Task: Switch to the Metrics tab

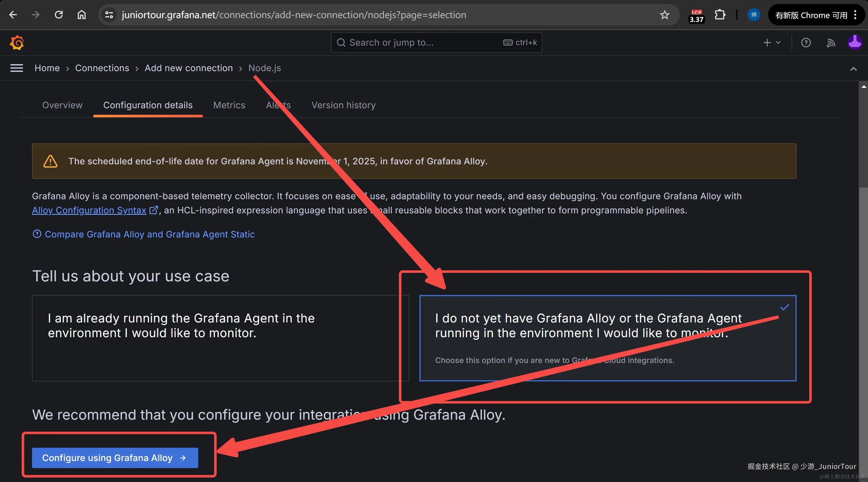Action: coord(229,105)
